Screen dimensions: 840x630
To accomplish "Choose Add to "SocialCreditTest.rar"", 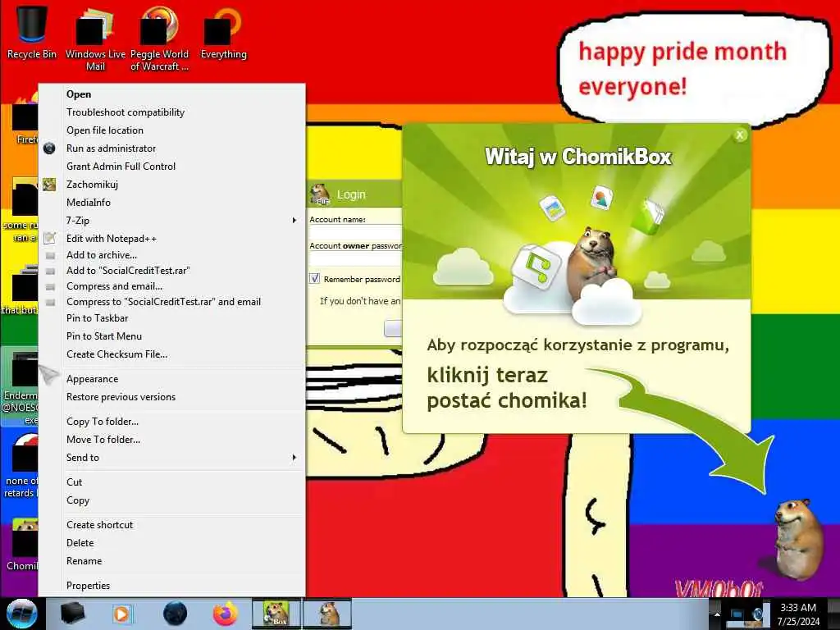I will pyautogui.click(x=171, y=271).
